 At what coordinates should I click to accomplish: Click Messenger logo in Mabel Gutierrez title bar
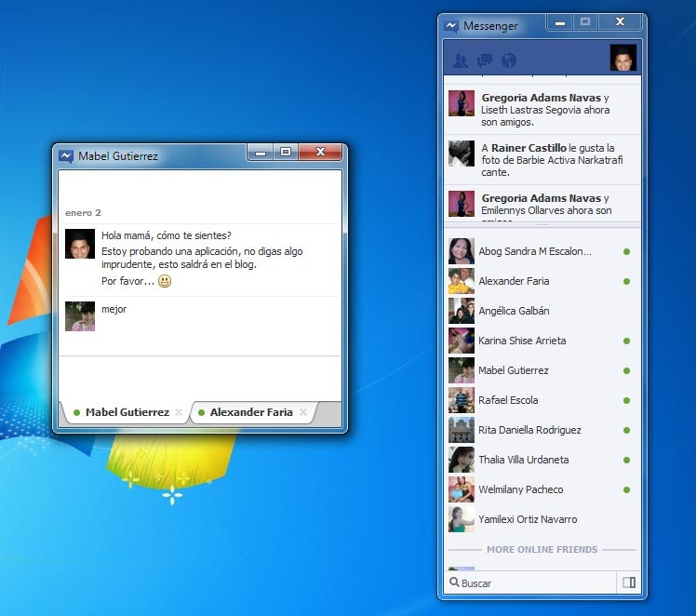(x=66, y=155)
